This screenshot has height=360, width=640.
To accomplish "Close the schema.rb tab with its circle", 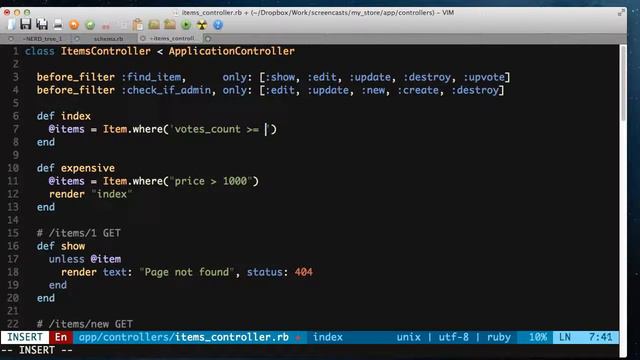I will coord(77,39).
